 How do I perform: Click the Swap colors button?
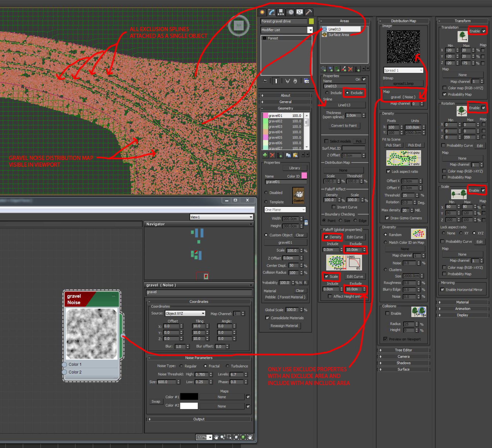(x=156, y=401)
